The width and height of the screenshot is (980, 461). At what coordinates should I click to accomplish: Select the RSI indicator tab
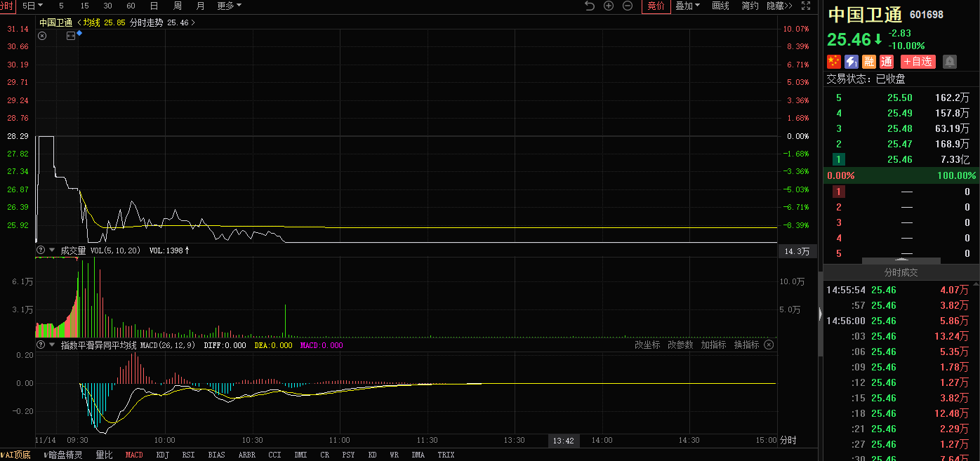[188, 455]
